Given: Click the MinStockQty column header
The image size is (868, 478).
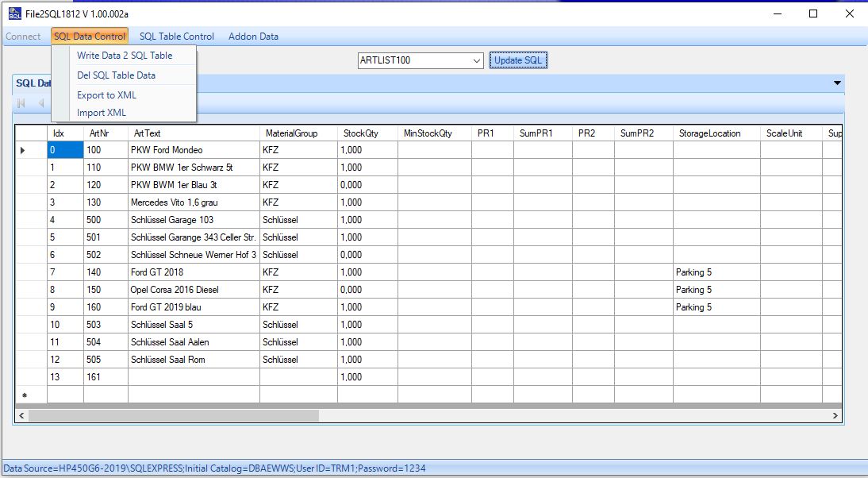Looking at the screenshot, I should click(x=435, y=133).
